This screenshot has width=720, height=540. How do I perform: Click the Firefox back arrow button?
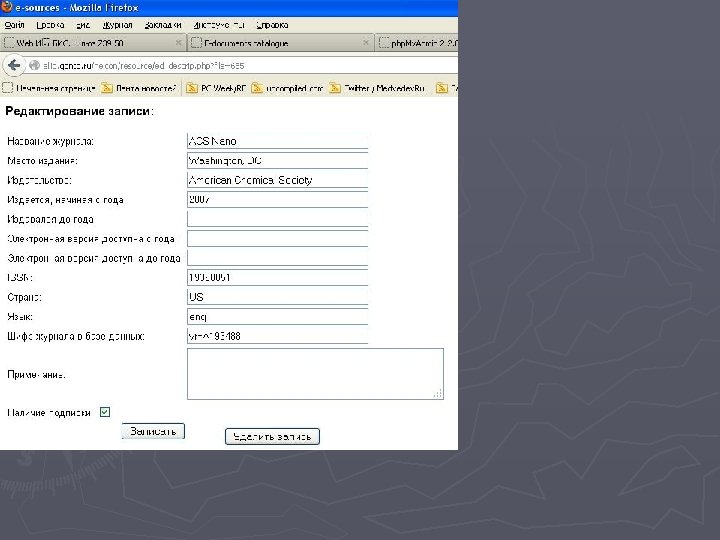click(14, 65)
